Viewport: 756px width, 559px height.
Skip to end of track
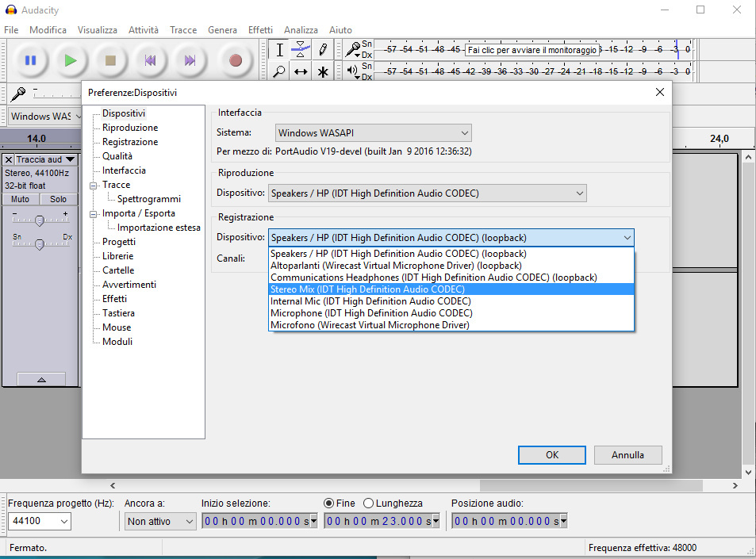[x=190, y=60]
